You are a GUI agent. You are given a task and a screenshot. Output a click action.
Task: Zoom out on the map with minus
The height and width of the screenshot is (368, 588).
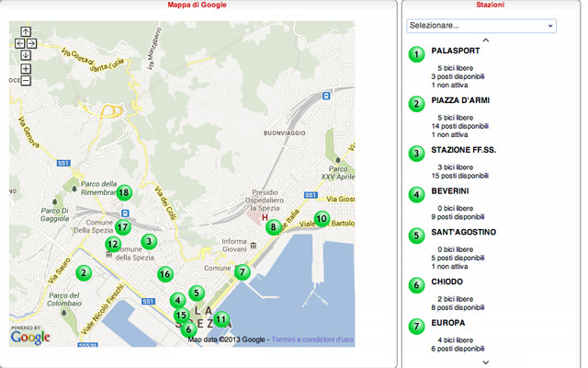26,80
